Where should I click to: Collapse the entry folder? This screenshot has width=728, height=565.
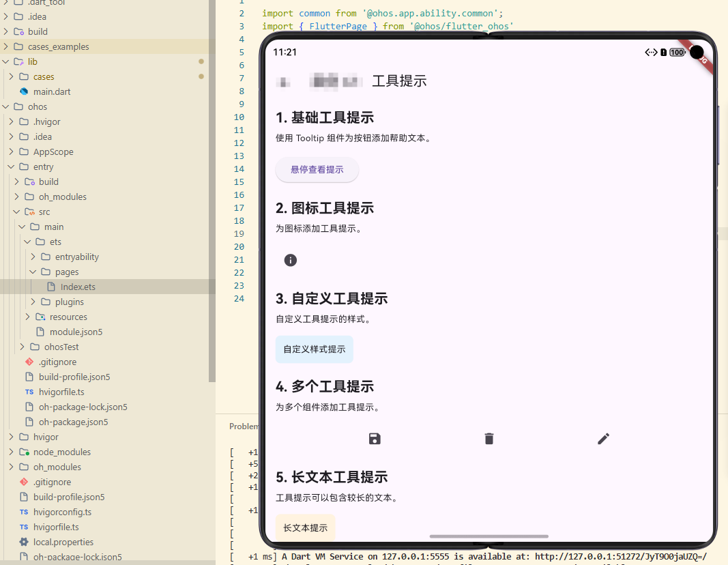[x=11, y=166]
